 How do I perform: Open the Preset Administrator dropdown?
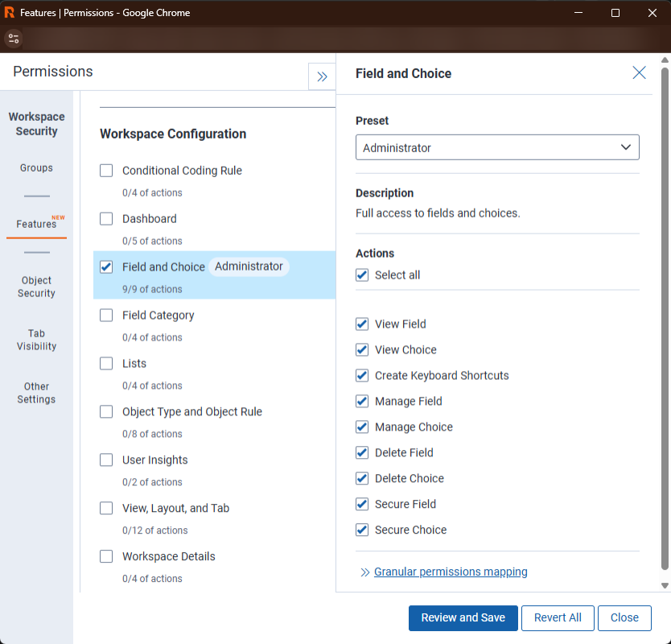[497, 147]
